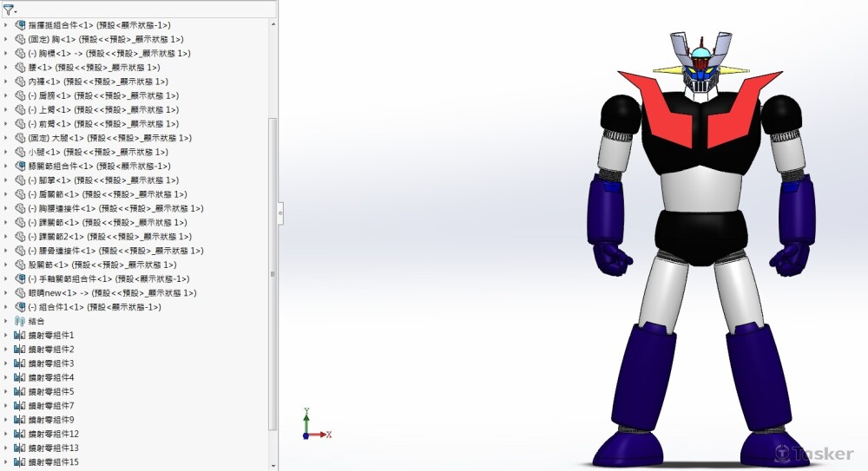Click the 指揮艇組合件 assembly icon
Image resolution: width=868 pixels, height=471 pixels.
21,25
